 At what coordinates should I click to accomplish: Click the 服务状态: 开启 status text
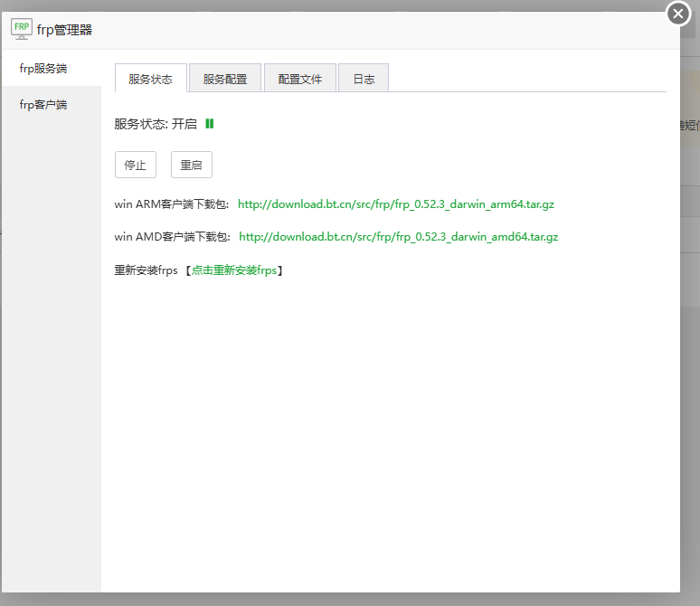coord(156,124)
